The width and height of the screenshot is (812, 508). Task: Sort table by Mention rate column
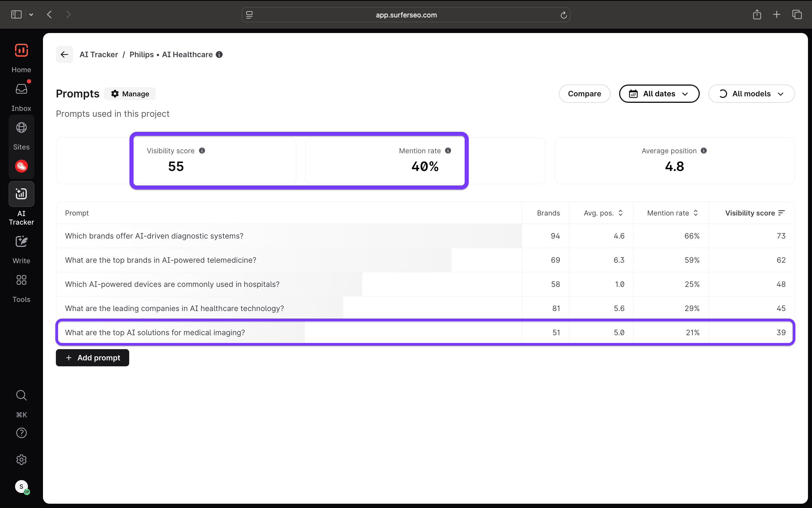672,213
